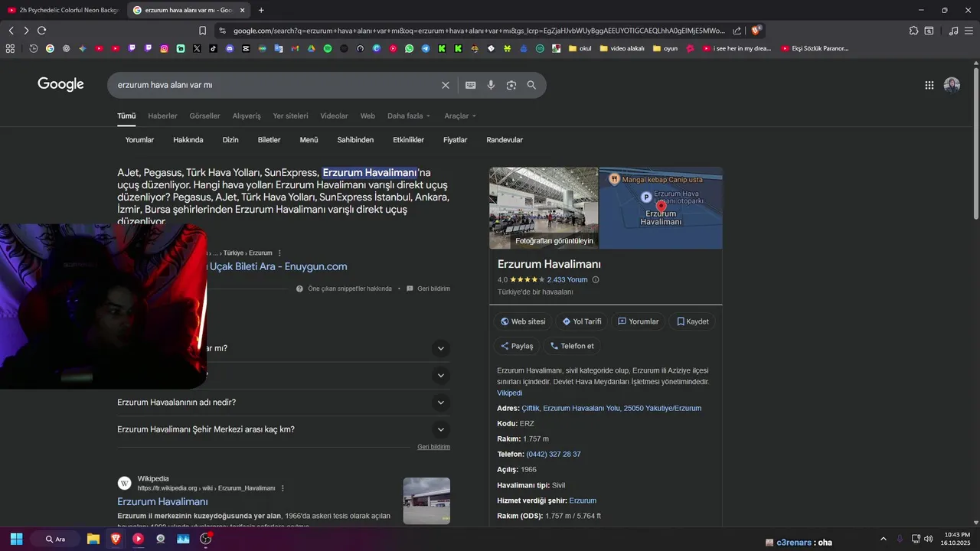Open the Windows Start menu
Image resolution: width=980 pixels, height=551 pixels.
coord(16,539)
